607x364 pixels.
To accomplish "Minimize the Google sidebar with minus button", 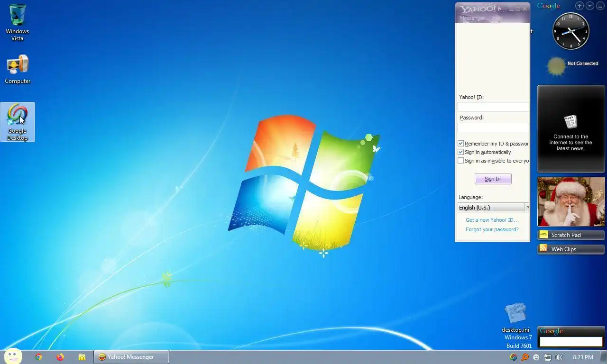I will coord(600,6).
